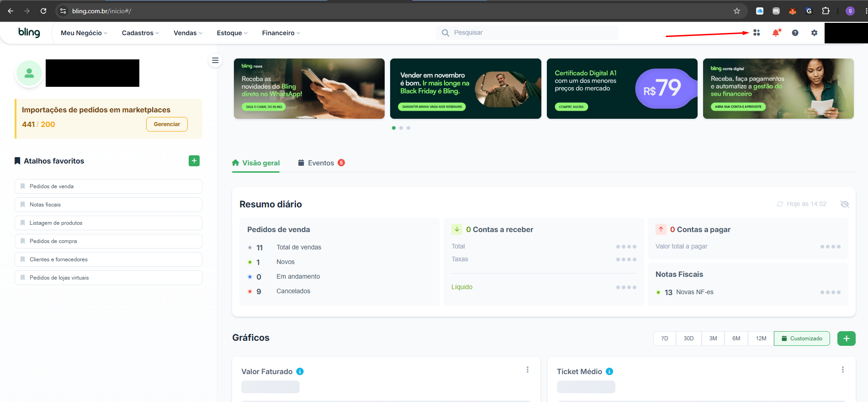Expand the Financeiro menu

coord(281,33)
